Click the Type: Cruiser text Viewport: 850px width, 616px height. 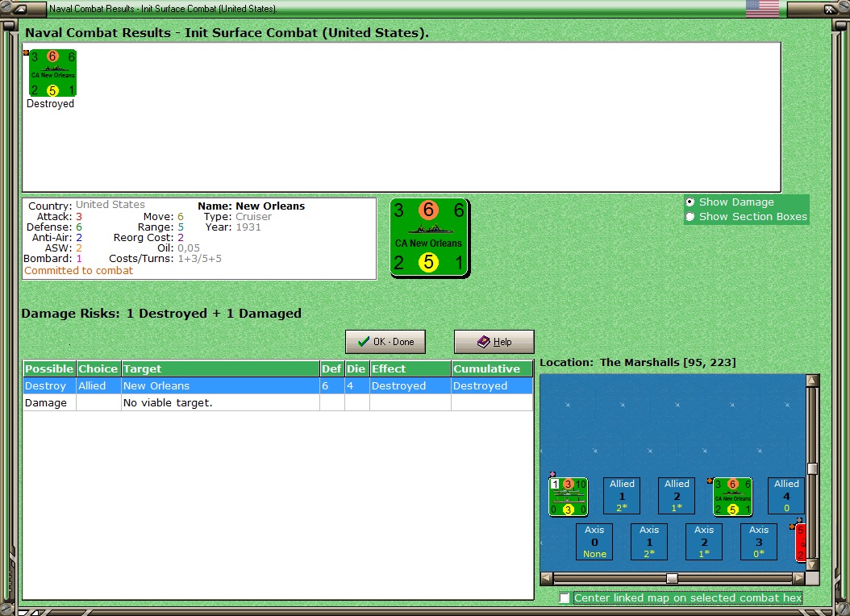click(x=237, y=216)
